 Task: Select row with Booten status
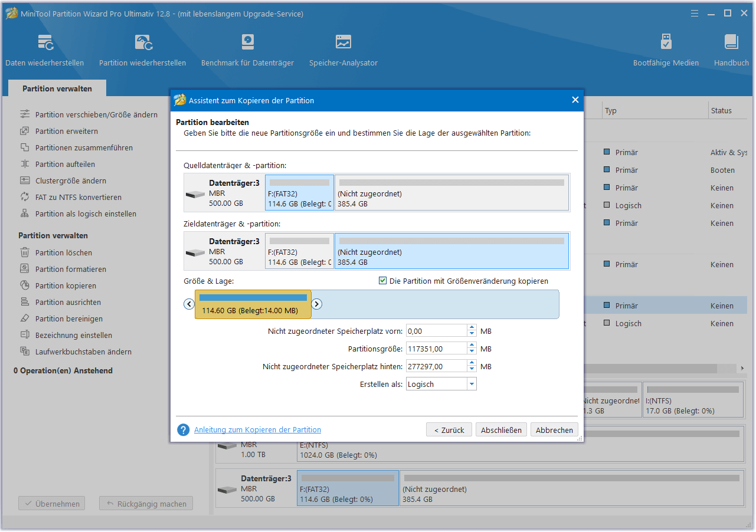[x=667, y=170]
